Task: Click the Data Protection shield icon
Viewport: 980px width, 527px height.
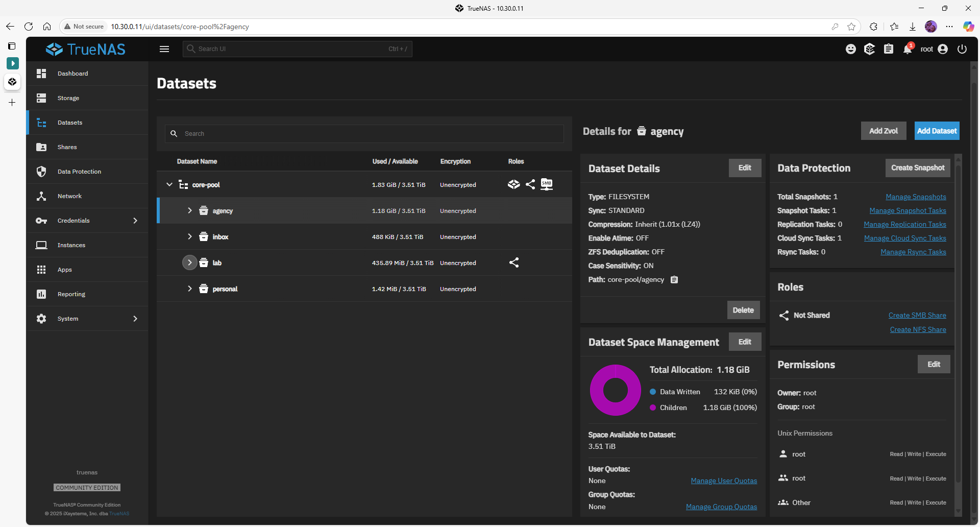Action: tap(41, 172)
